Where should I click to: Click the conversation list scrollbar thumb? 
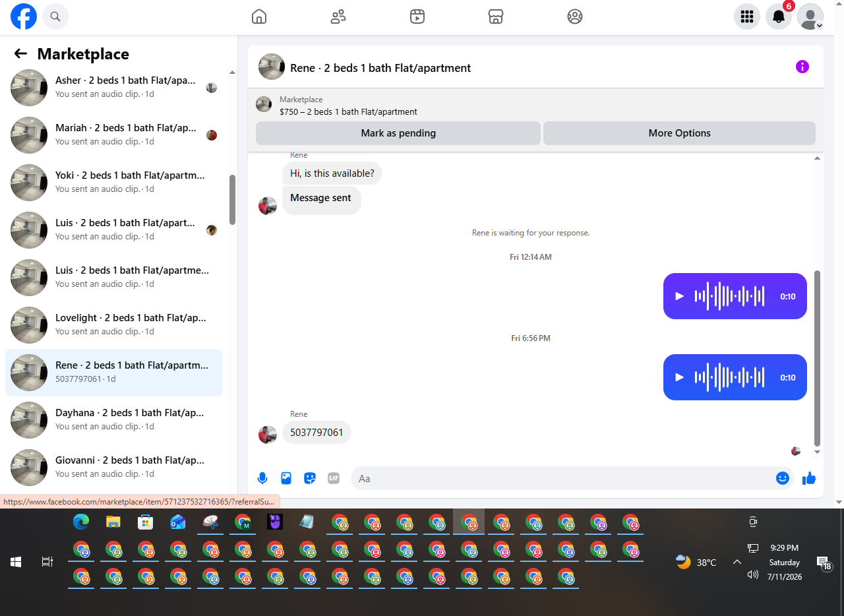pyautogui.click(x=232, y=200)
